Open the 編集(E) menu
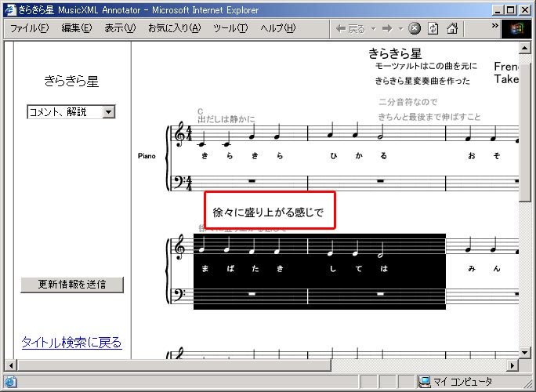 tap(77, 28)
